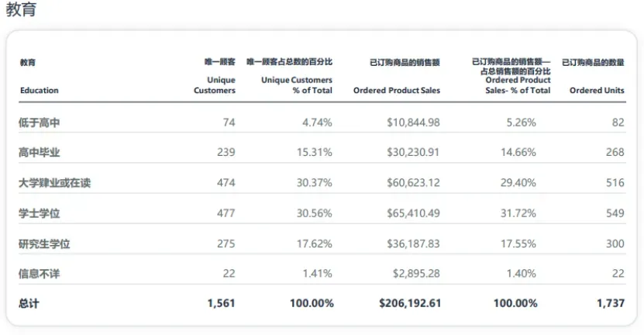Click the sales share cell 31.72%
This screenshot has height=335, width=644.
click(x=518, y=213)
